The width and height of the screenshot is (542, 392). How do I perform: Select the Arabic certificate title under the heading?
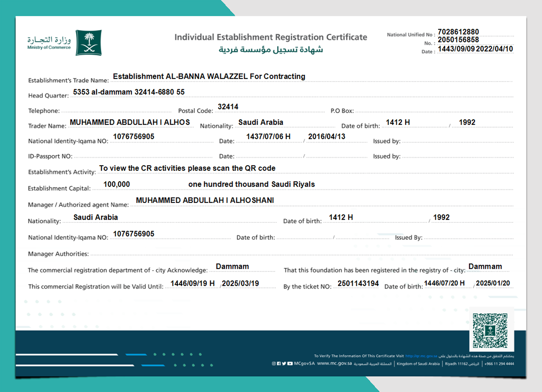click(271, 50)
